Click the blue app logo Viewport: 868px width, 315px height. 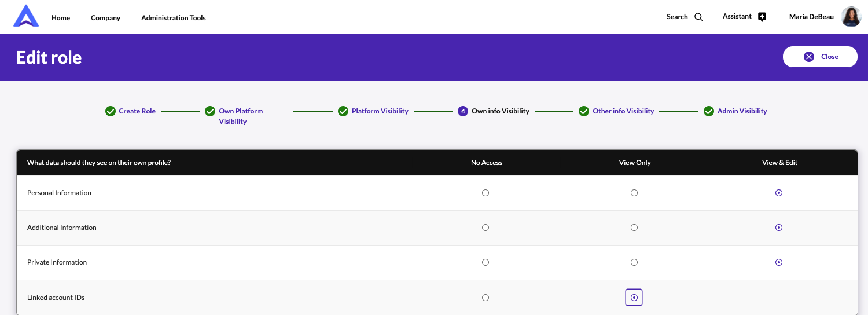[26, 16]
